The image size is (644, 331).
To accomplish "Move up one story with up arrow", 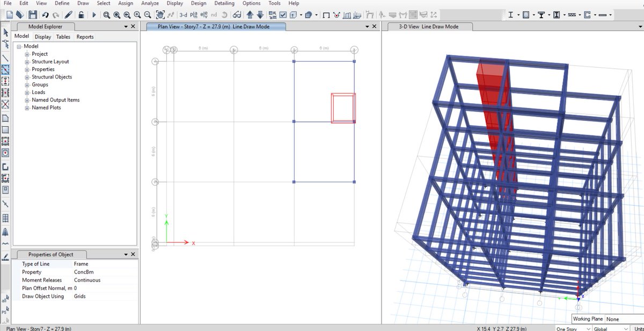I will pos(250,15).
